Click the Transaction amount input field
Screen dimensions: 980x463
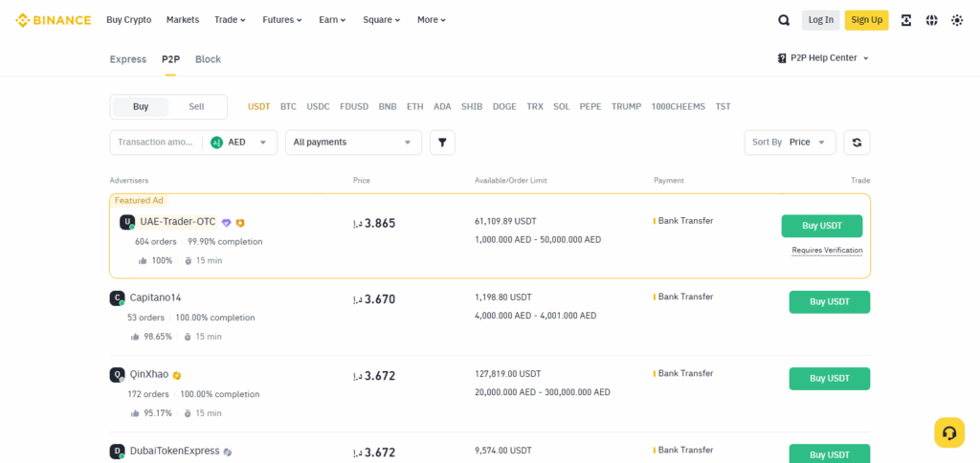[156, 143]
